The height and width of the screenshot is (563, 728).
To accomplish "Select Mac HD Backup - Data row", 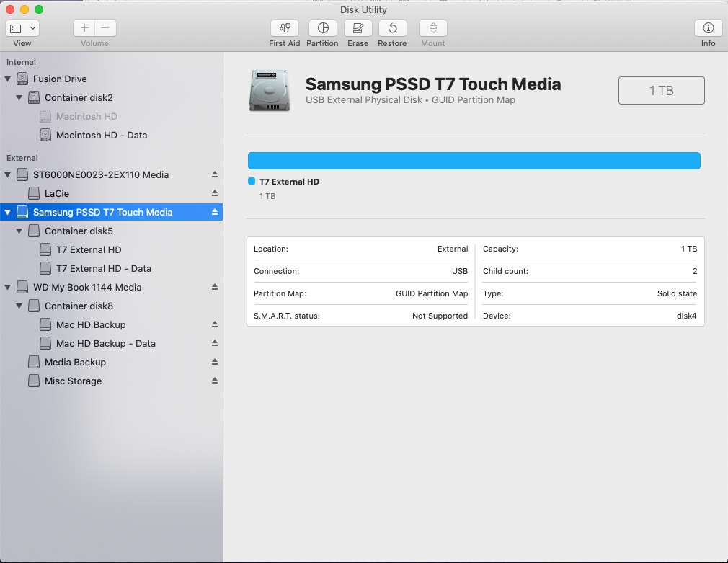I will point(112,343).
